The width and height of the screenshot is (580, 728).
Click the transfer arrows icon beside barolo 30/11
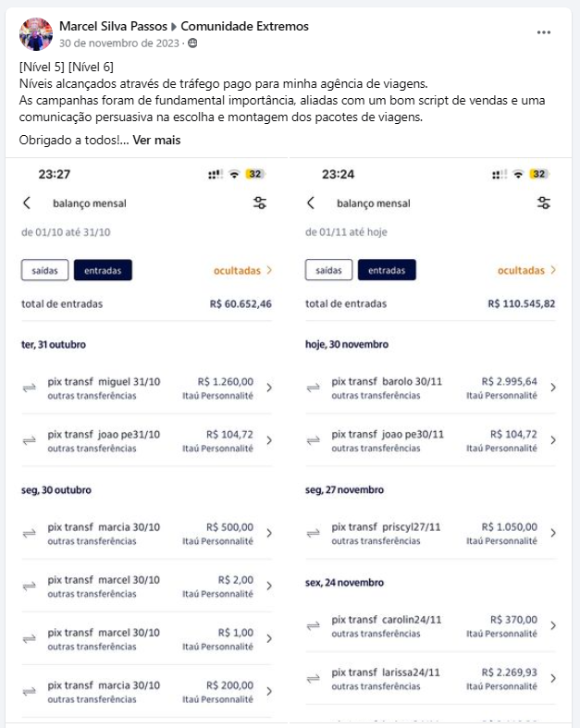[x=313, y=388]
